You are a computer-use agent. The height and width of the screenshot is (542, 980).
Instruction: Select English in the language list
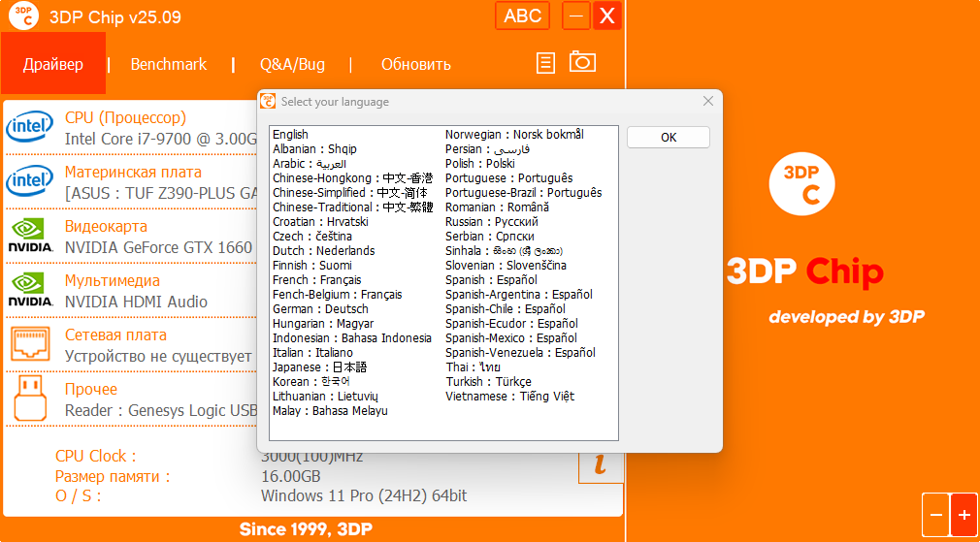[291, 134]
